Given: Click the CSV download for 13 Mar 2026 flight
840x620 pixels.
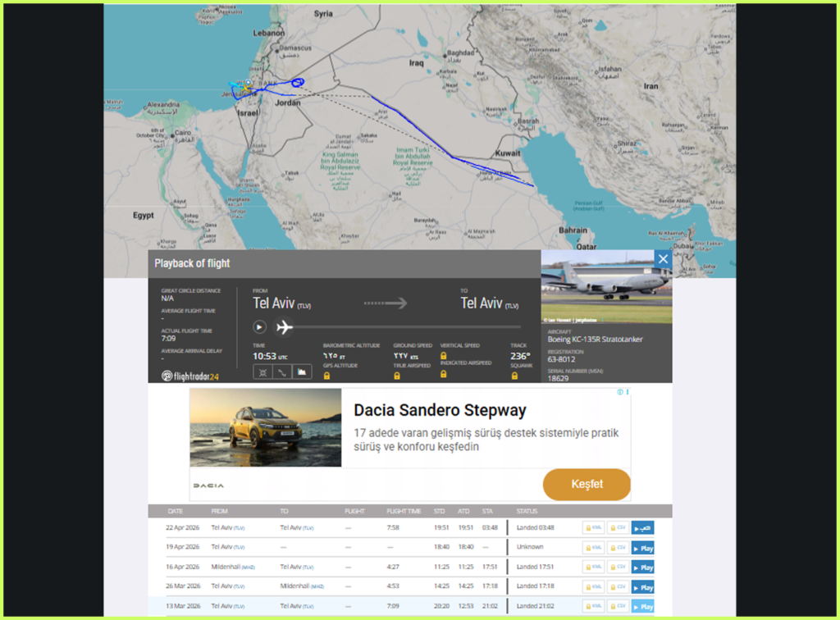Looking at the screenshot, I should coord(617,606).
